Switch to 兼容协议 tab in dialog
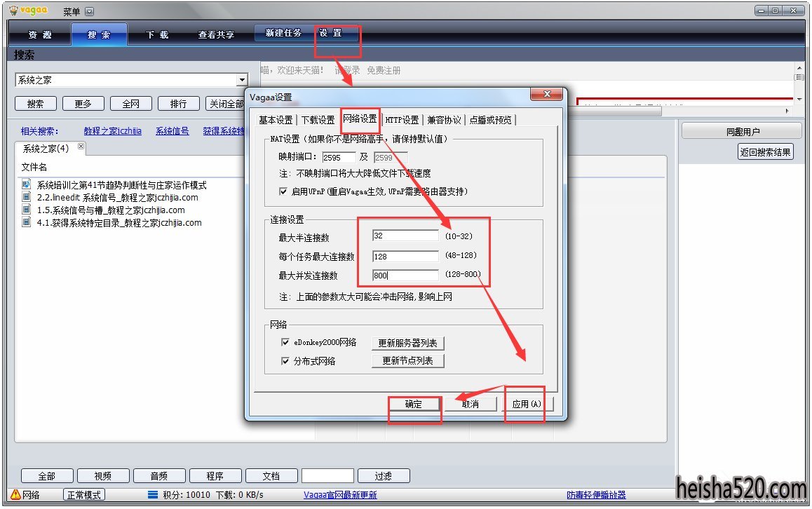The height and width of the screenshot is (509, 812). tap(444, 120)
